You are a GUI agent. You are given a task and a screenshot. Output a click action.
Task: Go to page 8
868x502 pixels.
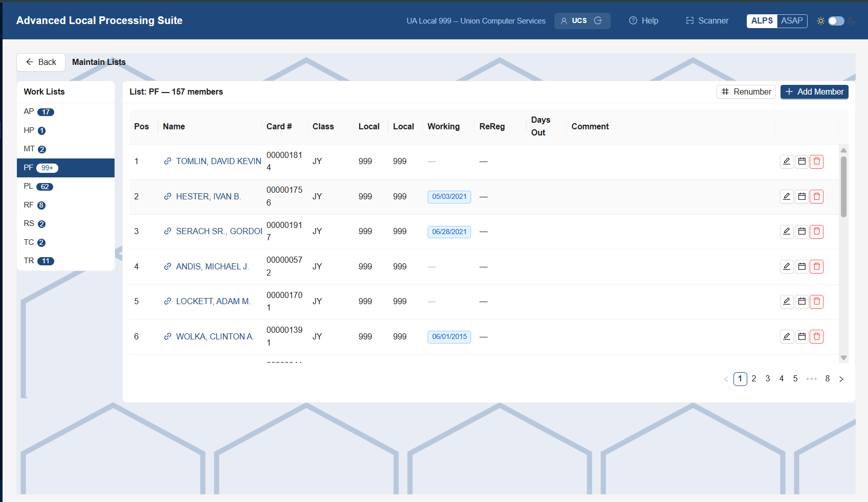coord(828,379)
